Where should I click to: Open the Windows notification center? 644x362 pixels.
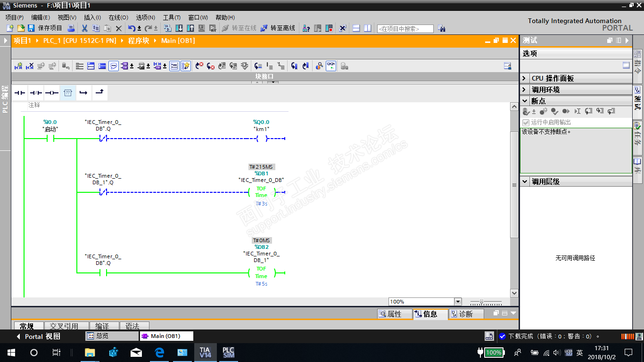pyautogui.click(x=628, y=353)
